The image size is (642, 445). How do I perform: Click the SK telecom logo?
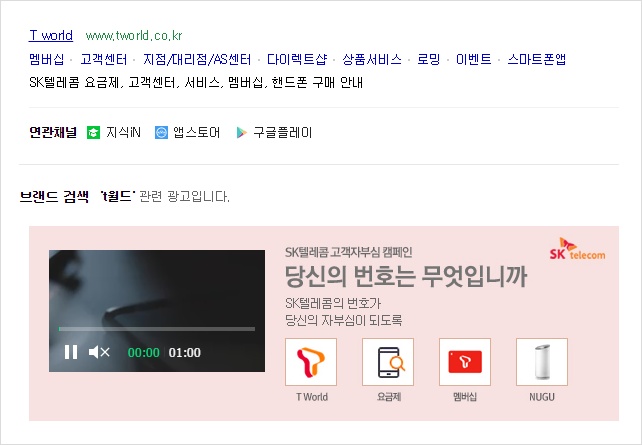[x=577, y=248]
